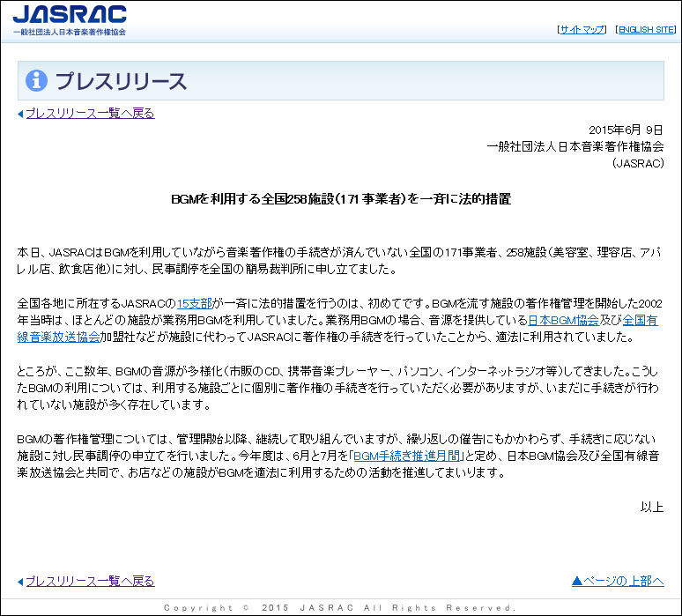Viewport: 682px width, 616px height.
Task: Open the 15支部 link
Action: click(195, 303)
